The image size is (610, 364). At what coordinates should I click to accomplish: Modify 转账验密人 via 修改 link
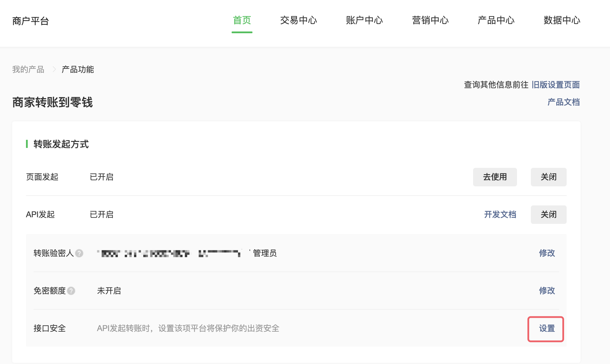547,253
